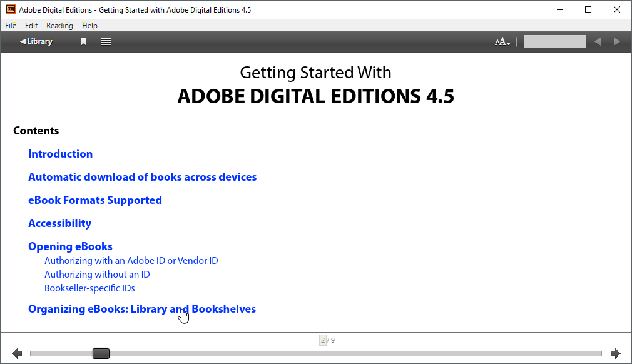Jump to eBook Formats Supported section
632x364 pixels.
[x=95, y=200]
